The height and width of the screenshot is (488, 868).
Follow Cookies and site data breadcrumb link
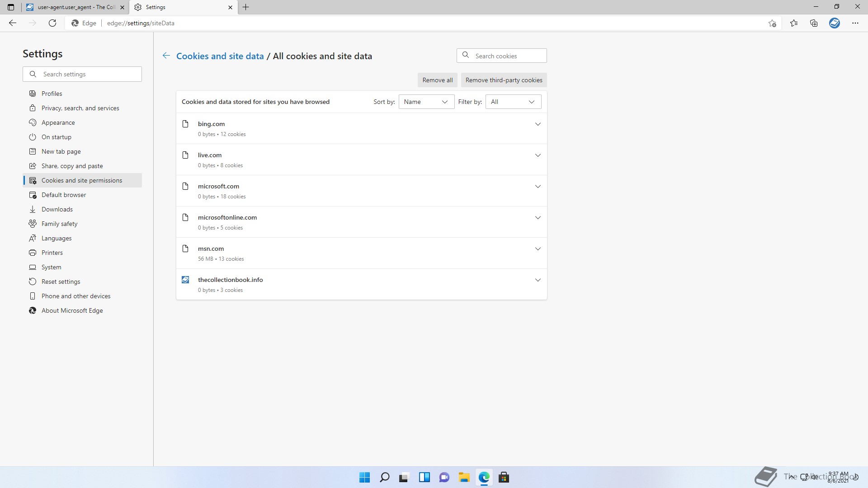pos(220,56)
